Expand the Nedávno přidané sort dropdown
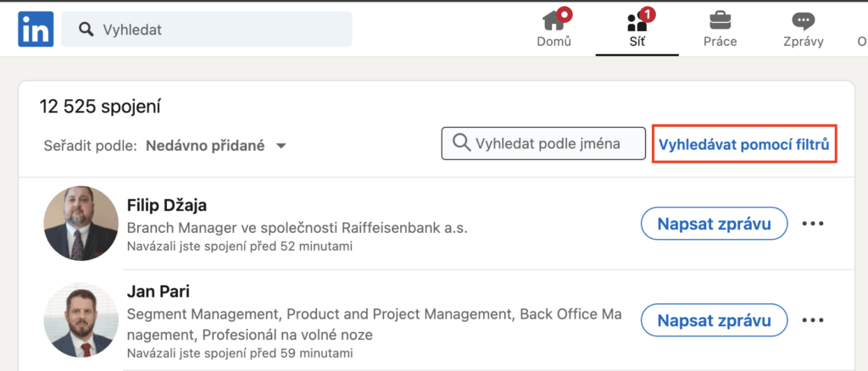Screen dimensions: 868x371 pos(216,146)
